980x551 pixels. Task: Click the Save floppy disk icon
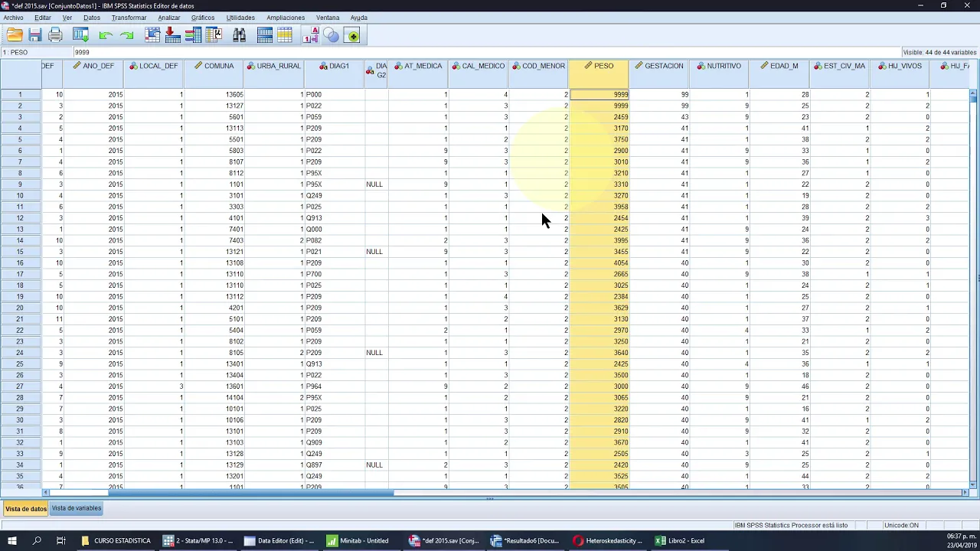click(x=35, y=35)
